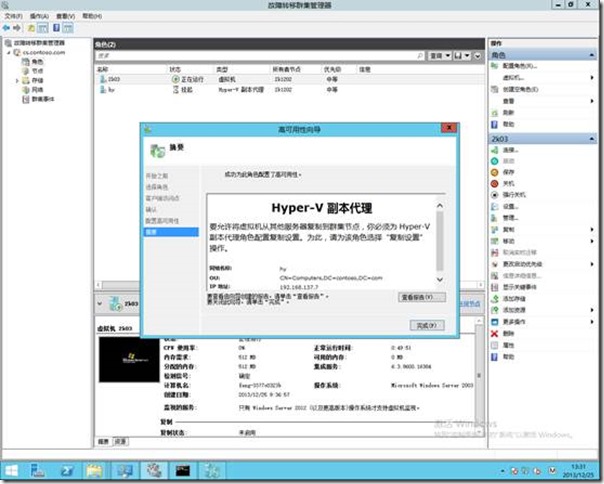604x484 pixels.
Task: Expand the 复制 (Replication) submenu arrow
Action: (x=592, y=230)
